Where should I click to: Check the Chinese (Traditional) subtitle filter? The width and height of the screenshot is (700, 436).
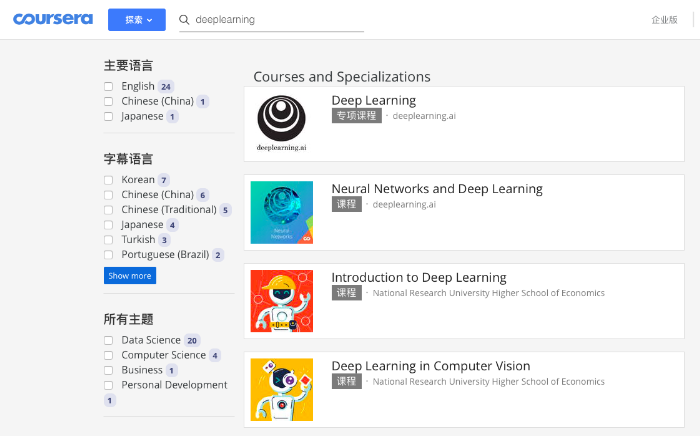[108, 210]
